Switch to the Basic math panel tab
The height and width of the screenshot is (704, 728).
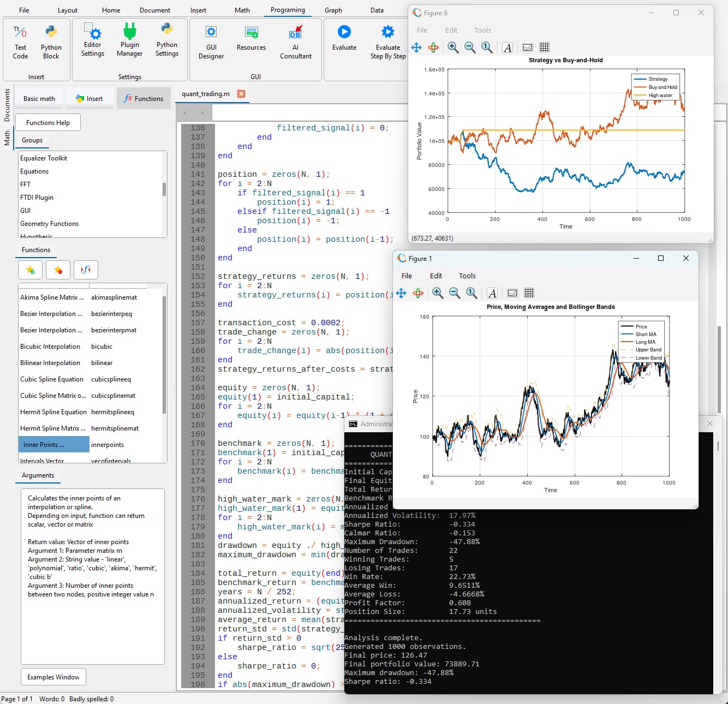39,99
